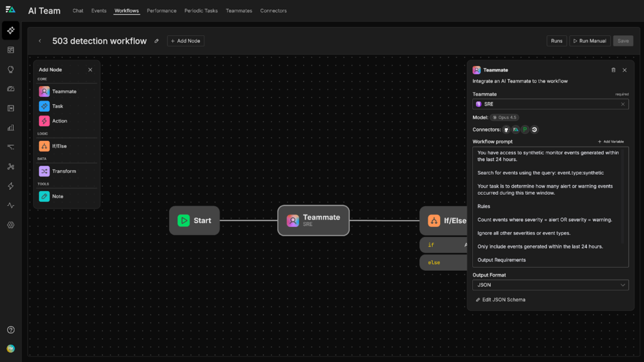Image resolution: width=644 pixels, height=362 pixels.
Task: Open the Runs button
Action: [x=557, y=41]
